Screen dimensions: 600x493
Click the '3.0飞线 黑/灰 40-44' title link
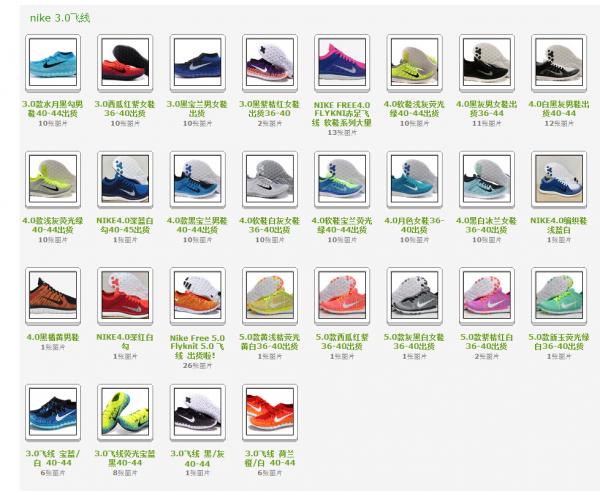197,459
